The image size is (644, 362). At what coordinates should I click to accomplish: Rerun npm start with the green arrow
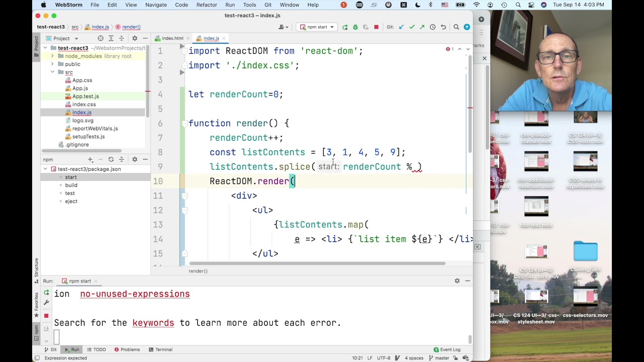345,27
